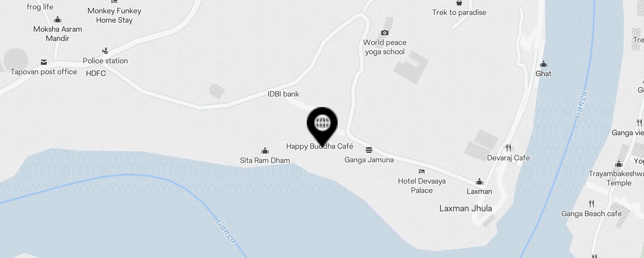Click the Hotel Devaaya Palace bed icon
Viewport: 644px width, 258px height.
pos(422,171)
